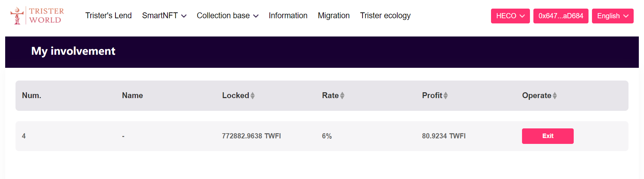Sort table by Locked column arrows
The height and width of the screenshot is (179, 644).
[253, 96]
